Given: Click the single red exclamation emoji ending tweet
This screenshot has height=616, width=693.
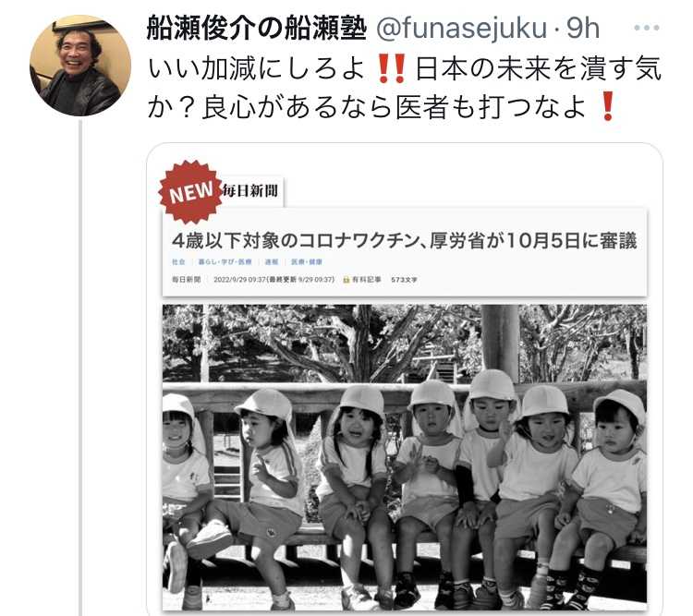Looking at the screenshot, I should (x=608, y=107).
